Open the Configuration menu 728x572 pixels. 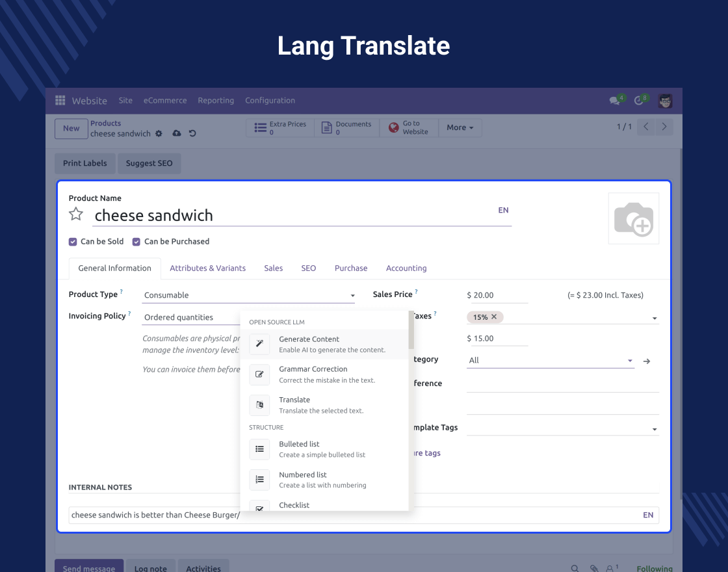pos(270,100)
